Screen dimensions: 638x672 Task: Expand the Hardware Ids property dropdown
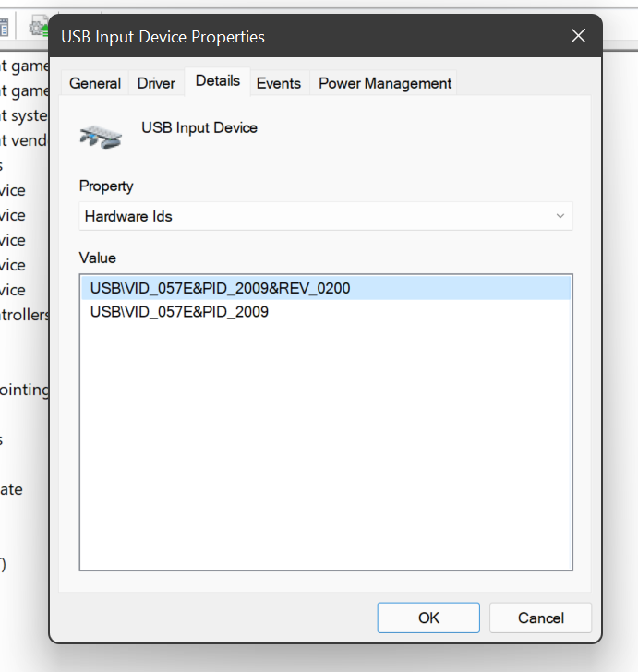(326, 216)
